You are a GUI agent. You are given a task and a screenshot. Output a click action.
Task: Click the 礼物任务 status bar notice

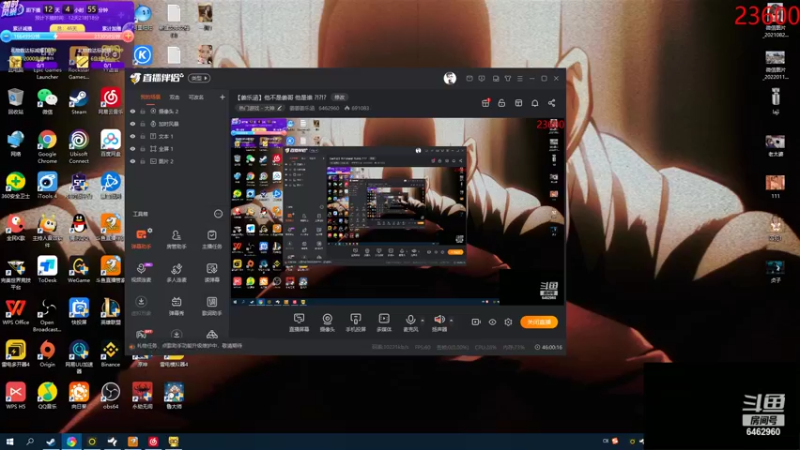(x=187, y=346)
